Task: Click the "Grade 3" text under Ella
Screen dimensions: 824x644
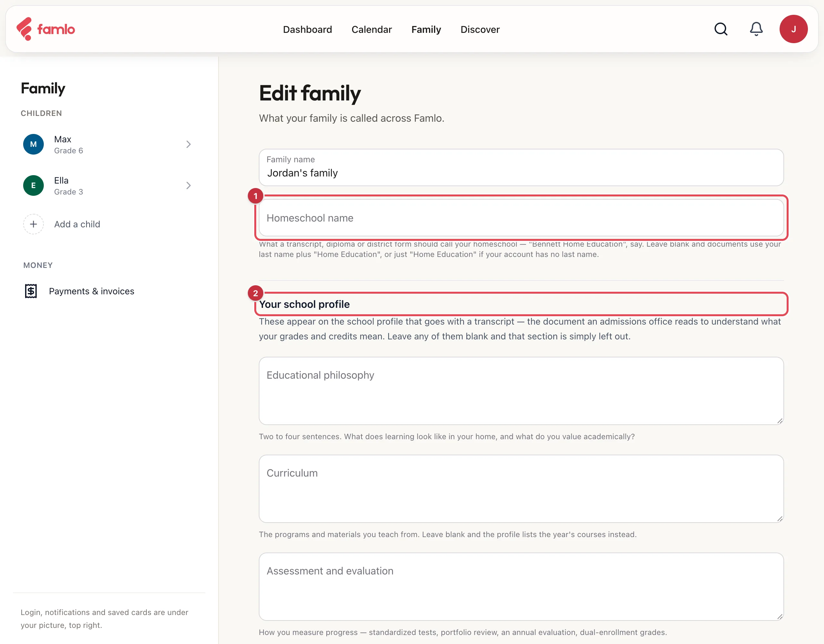Action: (68, 192)
